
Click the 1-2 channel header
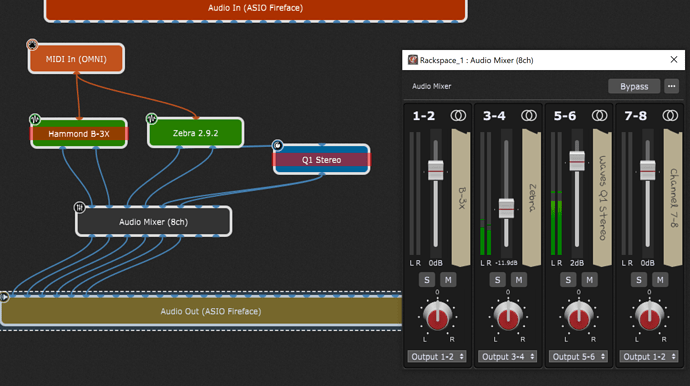[424, 116]
